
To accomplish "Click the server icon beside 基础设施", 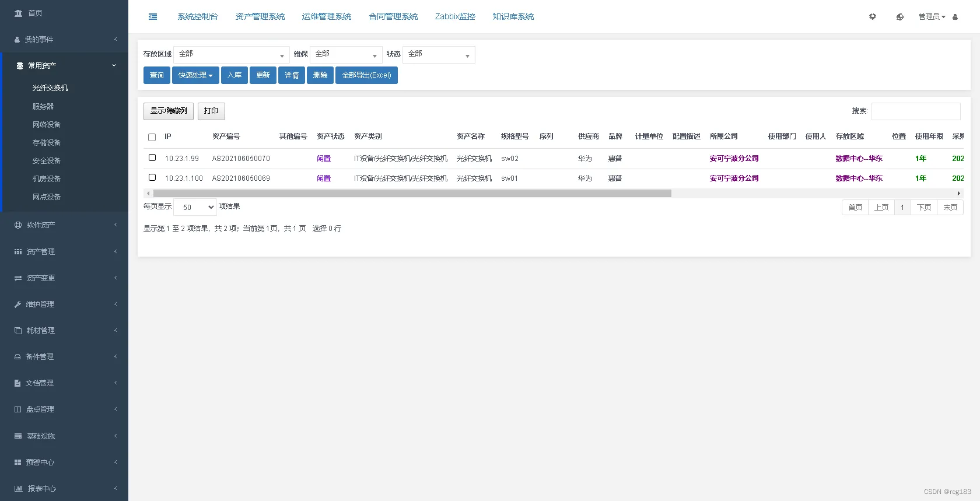I will [18, 436].
